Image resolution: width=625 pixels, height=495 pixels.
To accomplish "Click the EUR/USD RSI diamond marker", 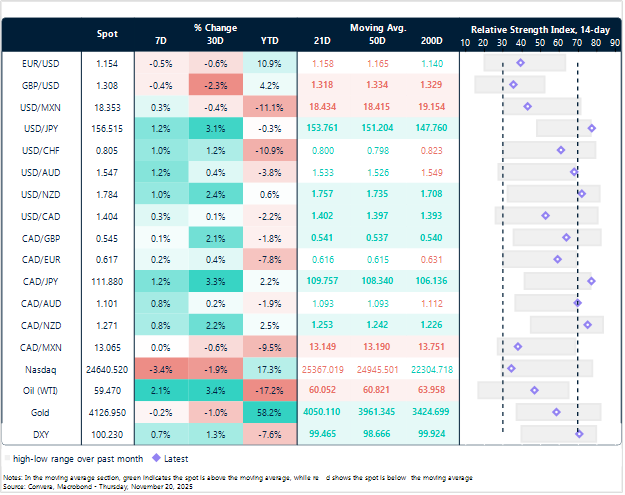I will click(x=520, y=63).
